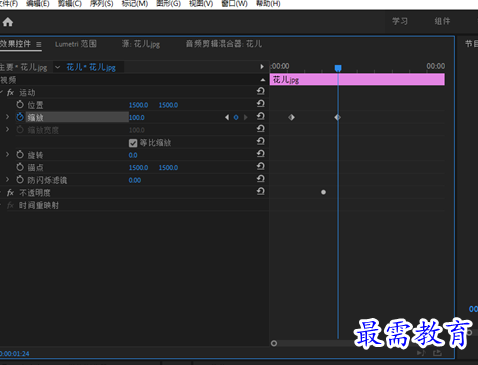
Task: Open the 学习 workspace
Action: click(400, 21)
